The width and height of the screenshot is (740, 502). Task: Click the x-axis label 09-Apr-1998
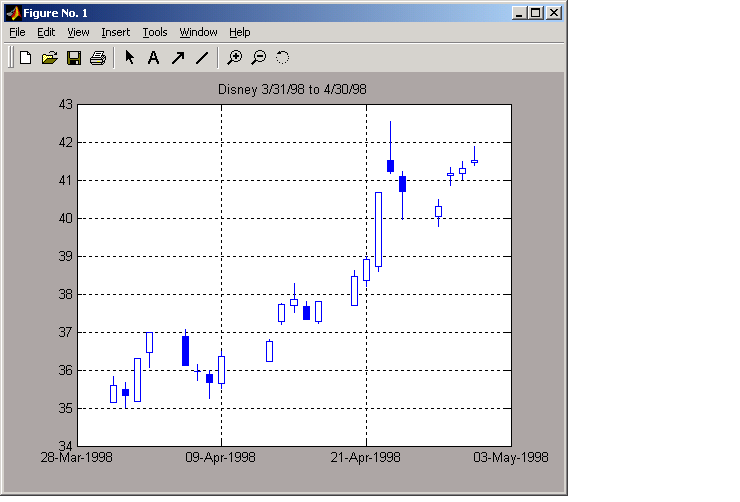(220, 457)
